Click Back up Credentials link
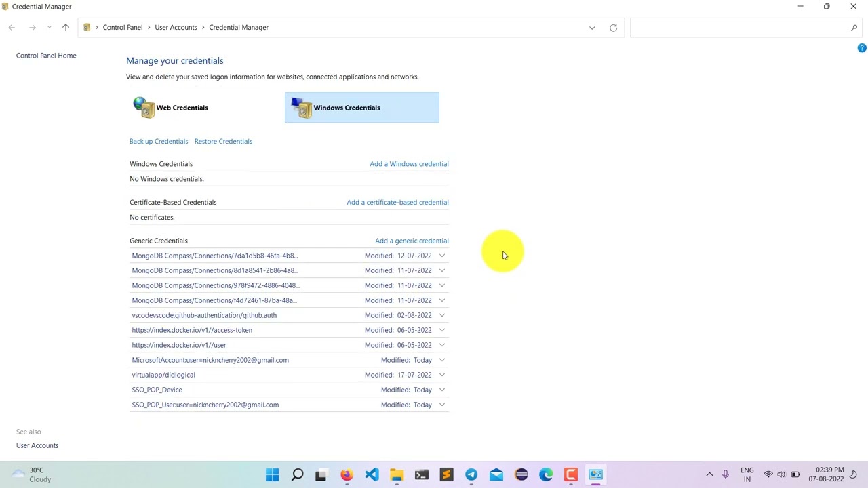This screenshot has width=868, height=488. click(159, 141)
